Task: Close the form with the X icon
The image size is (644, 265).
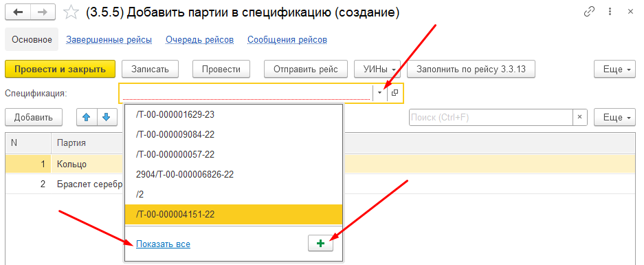Action: tap(630, 12)
